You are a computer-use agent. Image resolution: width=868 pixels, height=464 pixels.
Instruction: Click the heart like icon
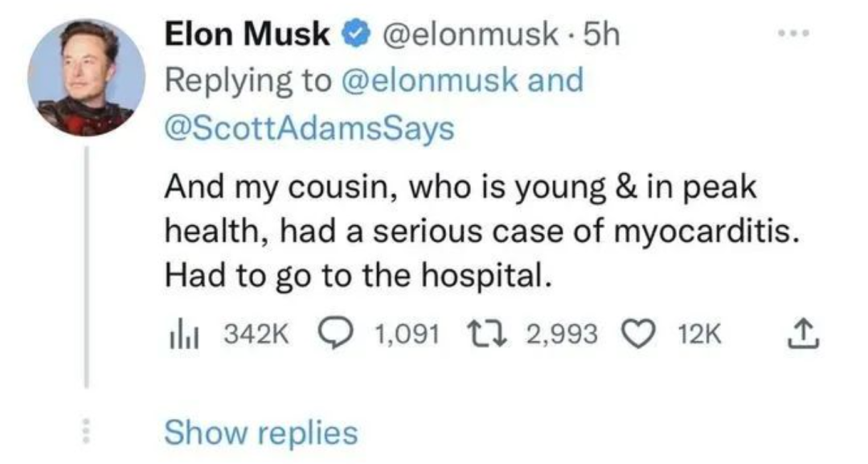[x=640, y=332]
